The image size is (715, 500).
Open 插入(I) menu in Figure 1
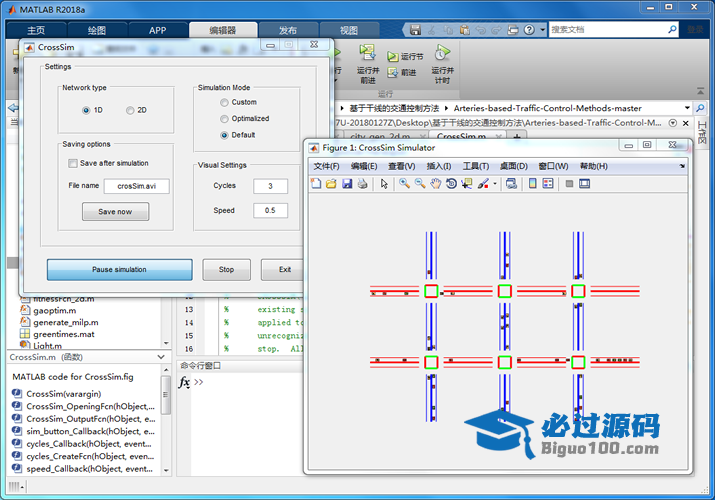pyautogui.click(x=439, y=166)
